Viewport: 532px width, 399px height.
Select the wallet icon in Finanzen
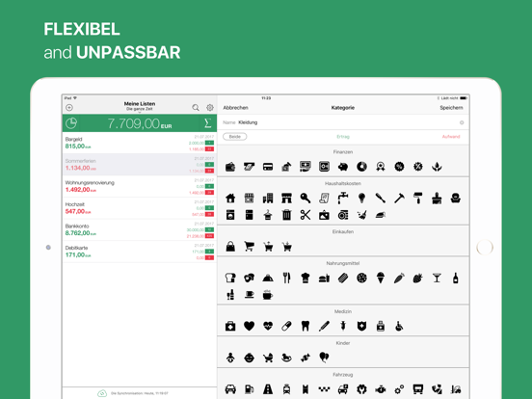point(230,167)
